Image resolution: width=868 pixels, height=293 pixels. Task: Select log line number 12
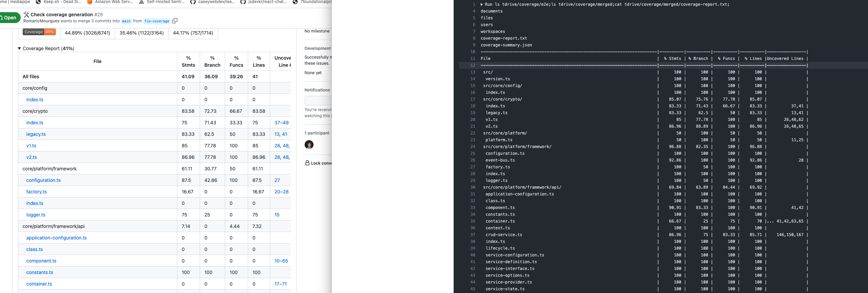(473, 65)
